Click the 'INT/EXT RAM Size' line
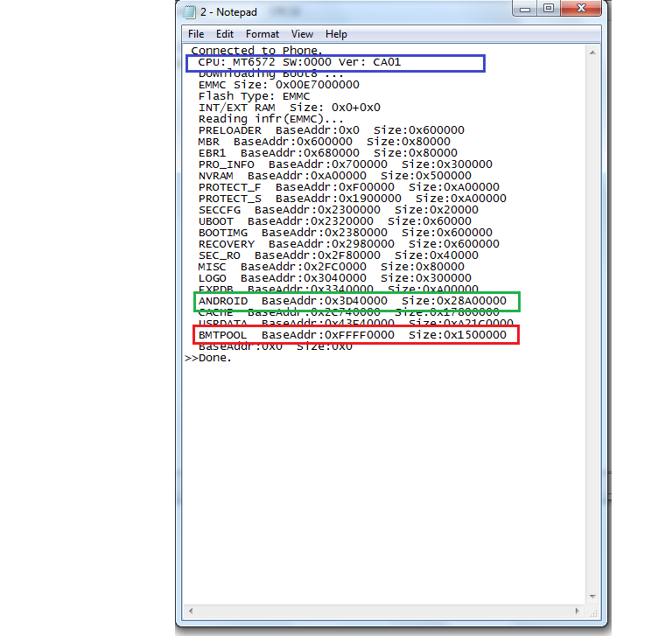This screenshot has width=672, height=636. click(290, 108)
